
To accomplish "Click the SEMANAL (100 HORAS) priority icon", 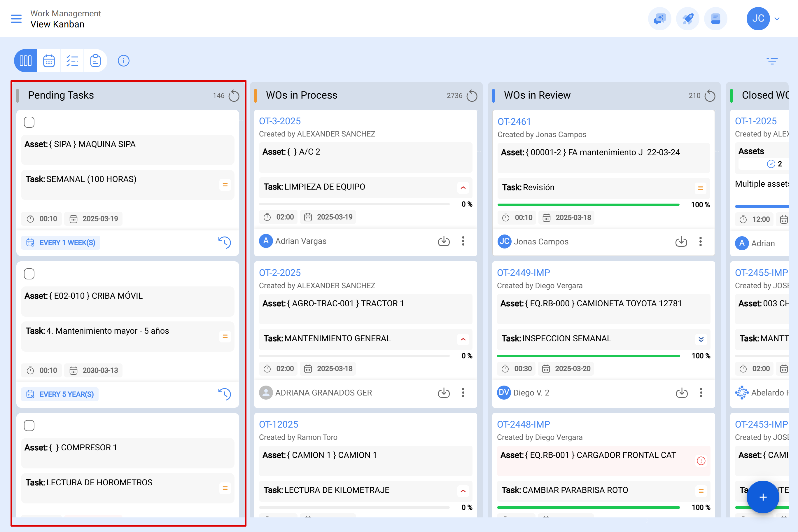I will 225,185.
